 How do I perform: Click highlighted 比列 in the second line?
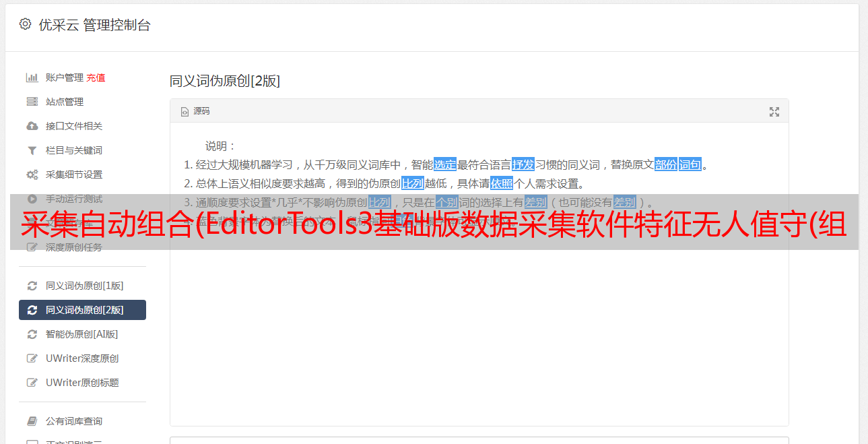coord(413,183)
